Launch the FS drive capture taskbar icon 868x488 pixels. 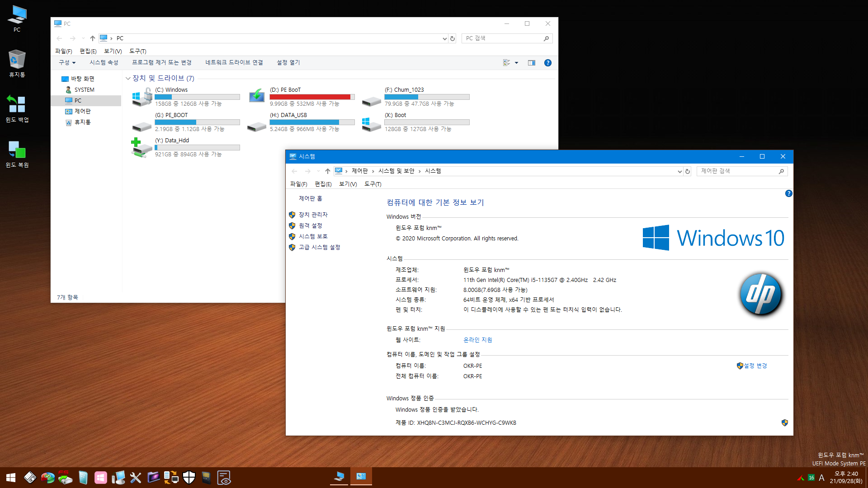pos(65,478)
